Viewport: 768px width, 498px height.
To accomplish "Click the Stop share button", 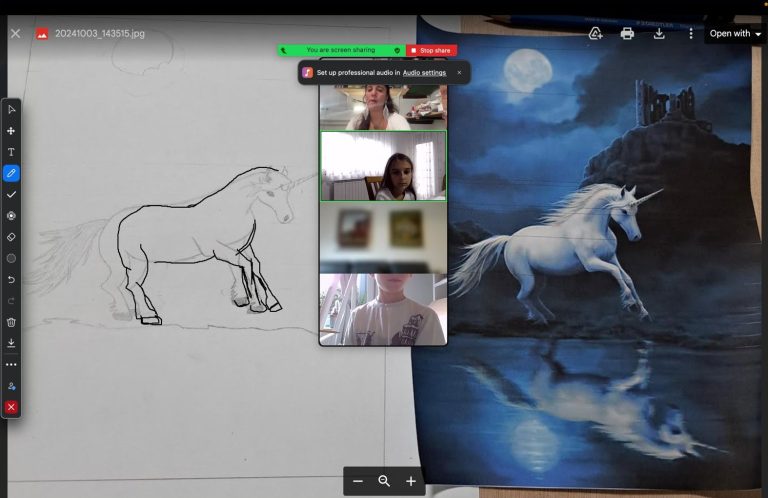I will coord(431,50).
